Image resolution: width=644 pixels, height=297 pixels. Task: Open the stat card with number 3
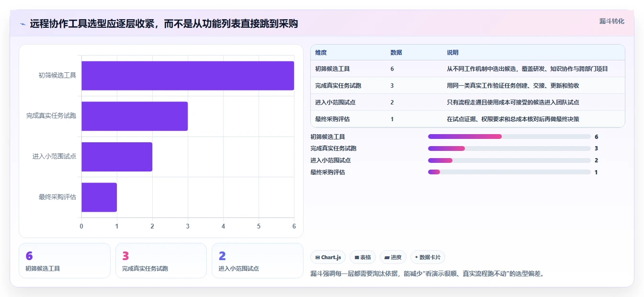161,261
